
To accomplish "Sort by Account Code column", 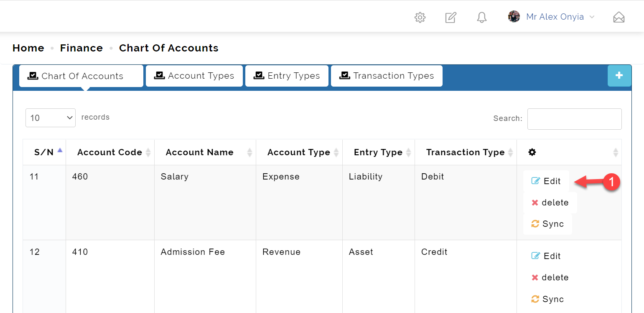I will [110, 152].
